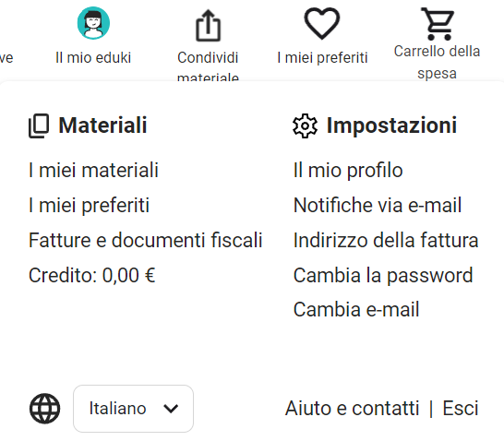Select Cambia e-mail option
This screenshot has height=441, width=504.
[x=356, y=310]
